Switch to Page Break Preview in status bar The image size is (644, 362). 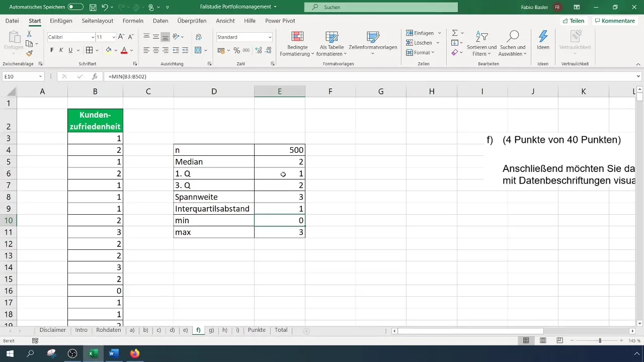click(559, 340)
